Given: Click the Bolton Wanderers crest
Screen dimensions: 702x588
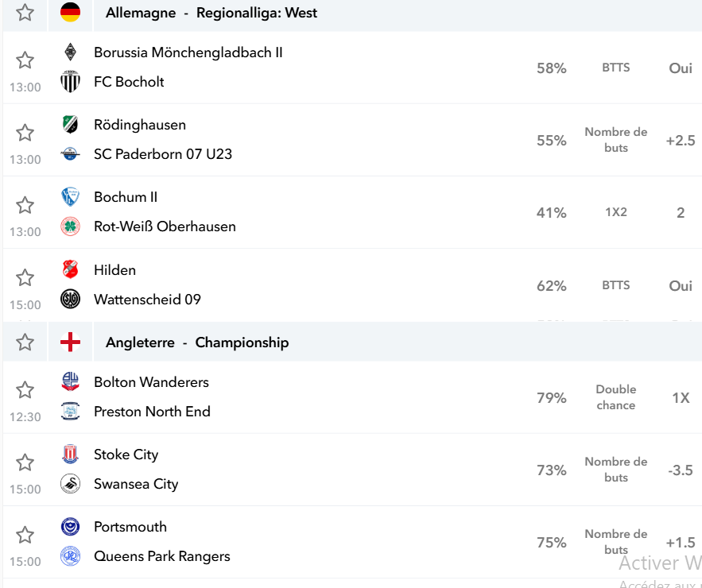Looking at the screenshot, I should (x=70, y=381).
